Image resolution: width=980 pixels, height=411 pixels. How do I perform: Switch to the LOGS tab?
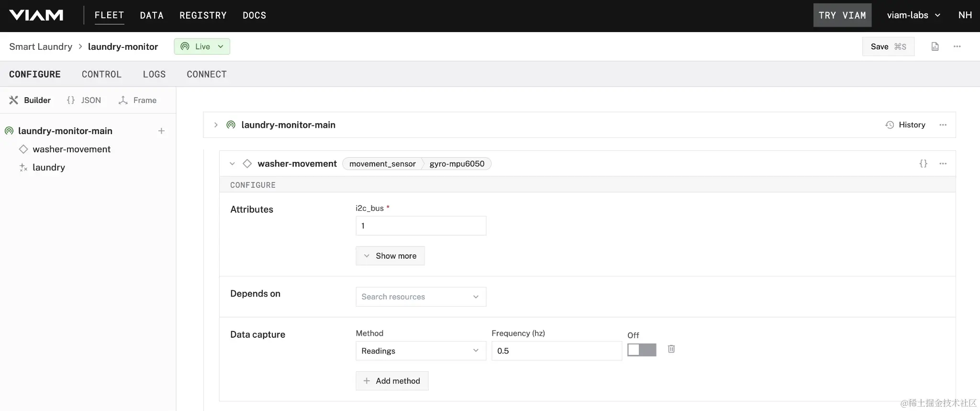(x=154, y=74)
